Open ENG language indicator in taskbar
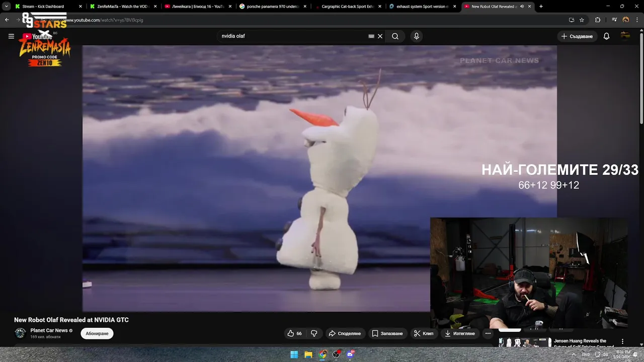Image resolution: width=644 pixels, height=362 pixels. [586, 354]
